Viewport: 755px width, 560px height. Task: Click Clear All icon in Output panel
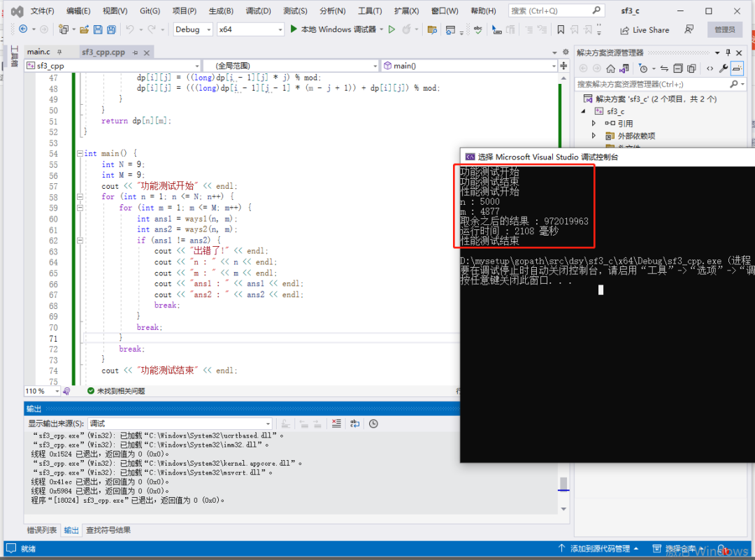click(x=336, y=424)
